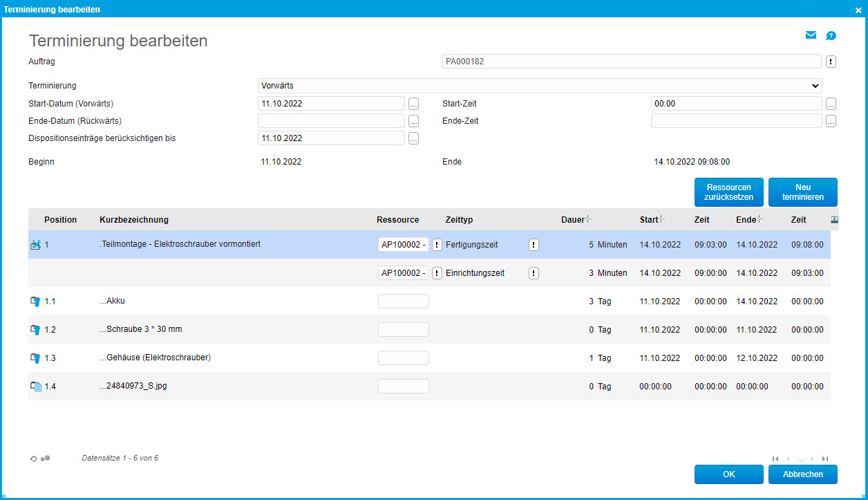
Task: Click Neu terminieren button
Action: click(x=803, y=192)
